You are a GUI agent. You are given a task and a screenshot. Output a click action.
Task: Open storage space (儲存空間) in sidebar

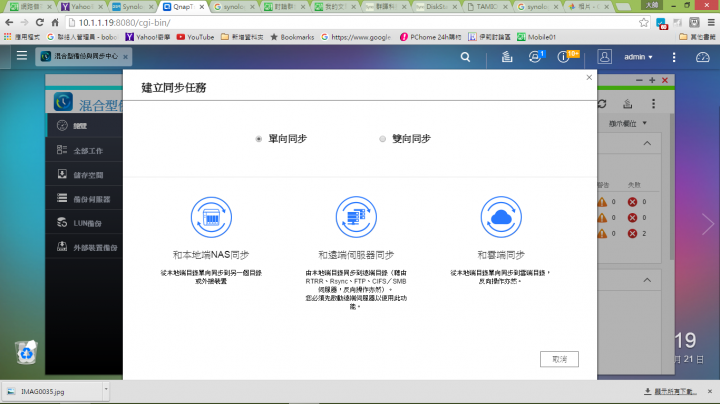(x=84, y=174)
